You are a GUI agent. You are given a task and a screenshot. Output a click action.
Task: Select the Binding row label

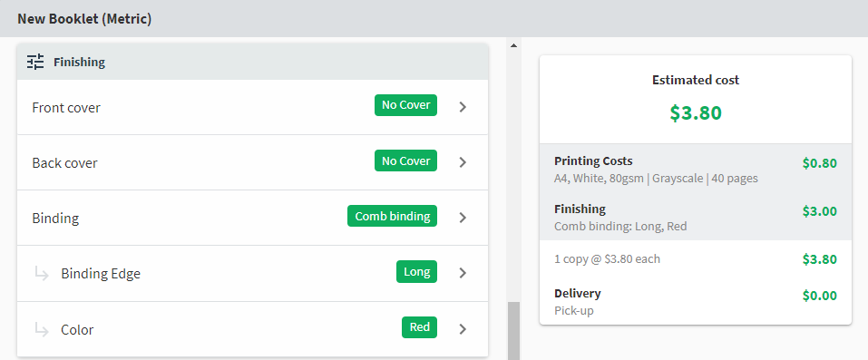[x=55, y=219]
